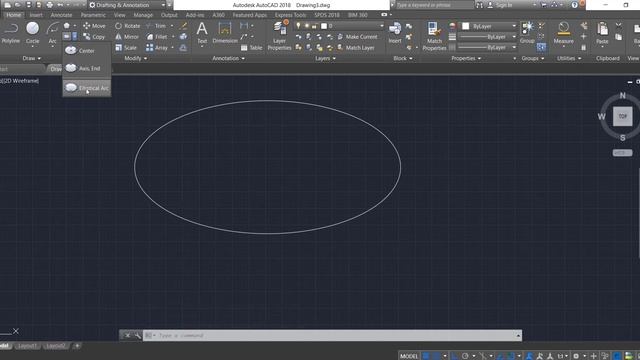
Task: Click the keyword search field
Action: click(x=434, y=5)
